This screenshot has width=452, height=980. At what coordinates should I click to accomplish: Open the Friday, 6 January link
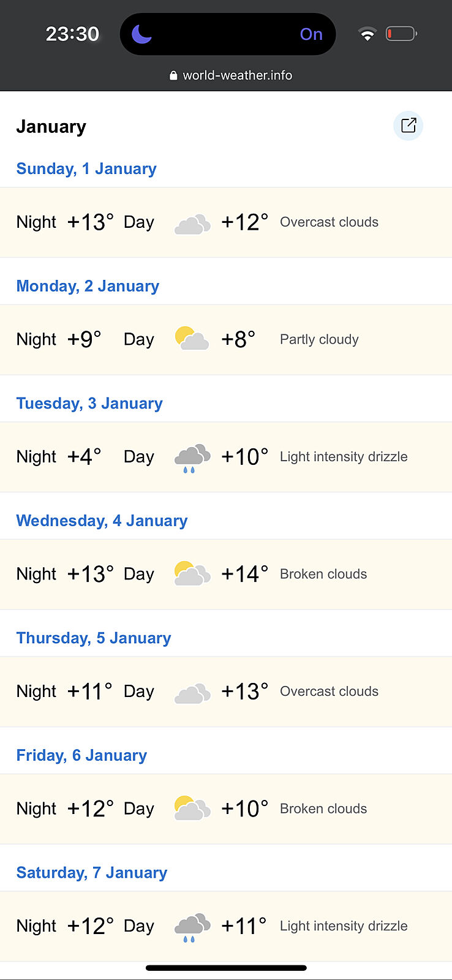tap(81, 755)
